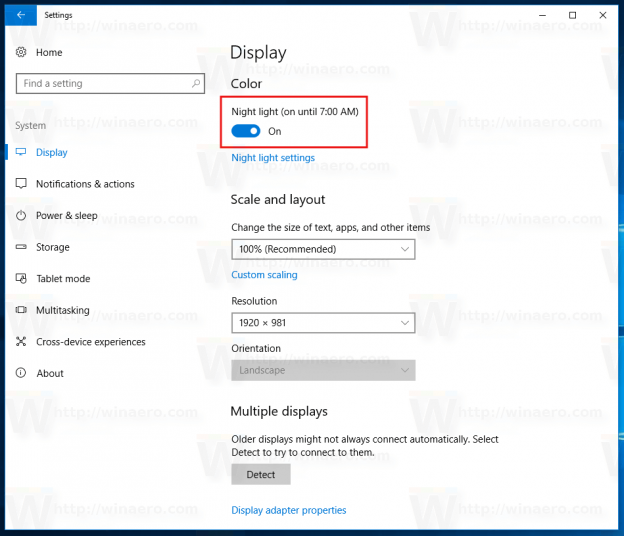Viewport: 624px width, 536px height.
Task: Click the Cross-device experiences icon
Action: tap(21, 341)
